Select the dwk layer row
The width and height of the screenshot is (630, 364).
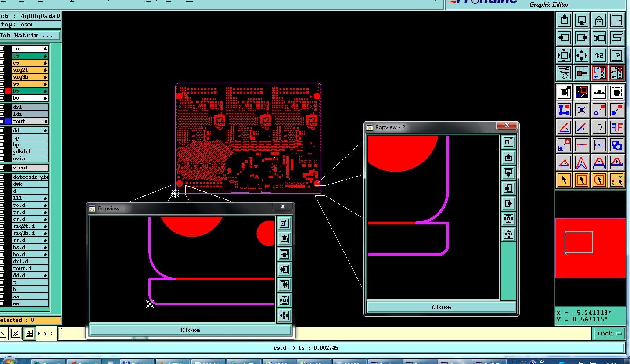coord(30,184)
